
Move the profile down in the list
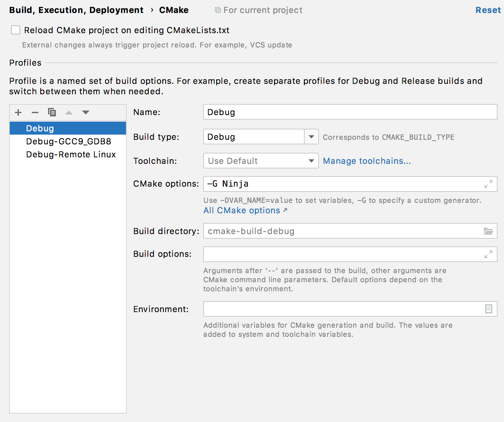[86, 112]
